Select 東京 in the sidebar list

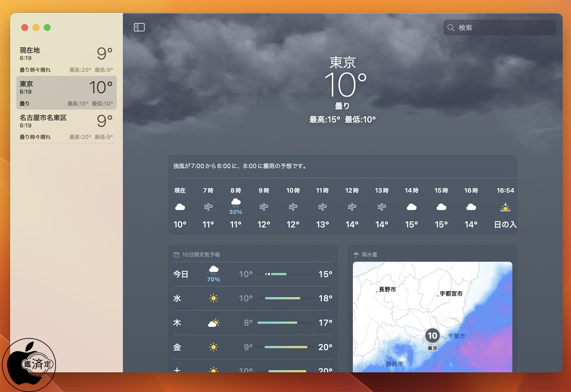pos(66,93)
